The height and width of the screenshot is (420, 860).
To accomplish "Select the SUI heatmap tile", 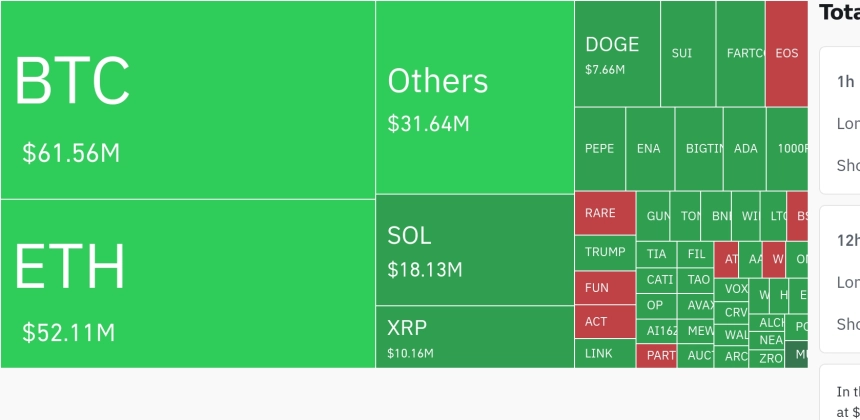I will pyautogui.click(x=688, y=54).
